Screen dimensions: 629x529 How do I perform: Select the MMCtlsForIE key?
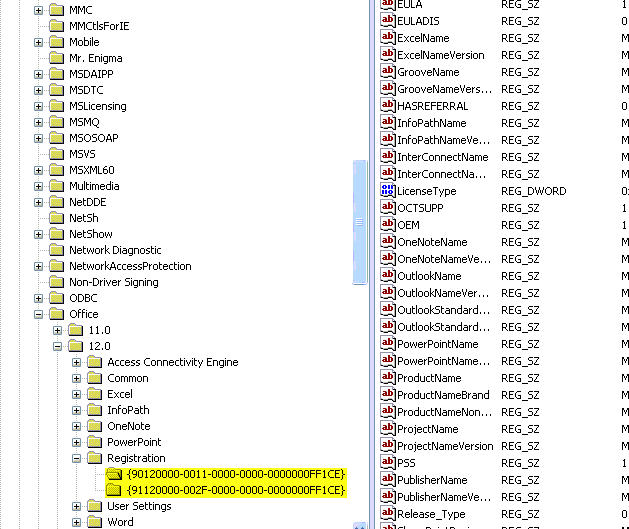pyautogui.click(x=99, y=26)
